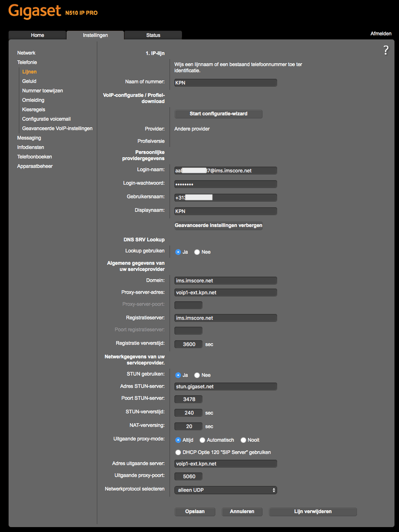
Task: Open the Status tab
Action: pyautogui.click(x=153, y=35)
